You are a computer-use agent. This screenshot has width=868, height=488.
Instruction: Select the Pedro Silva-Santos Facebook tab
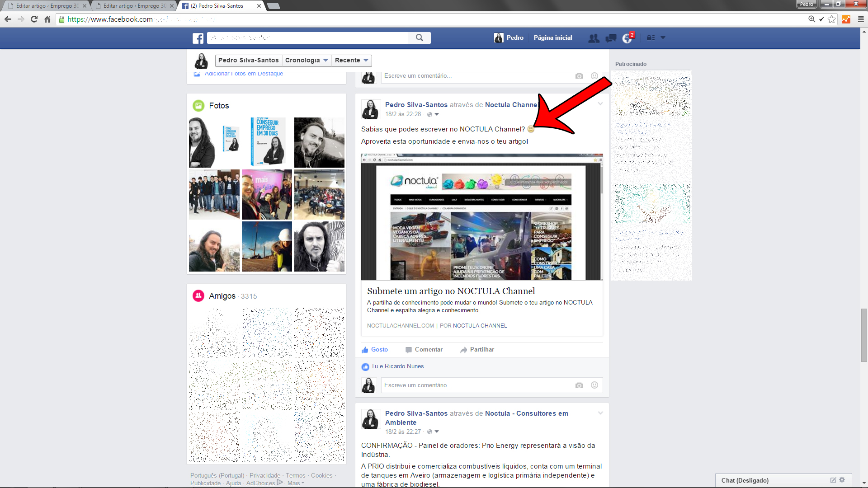click(218, 6)
